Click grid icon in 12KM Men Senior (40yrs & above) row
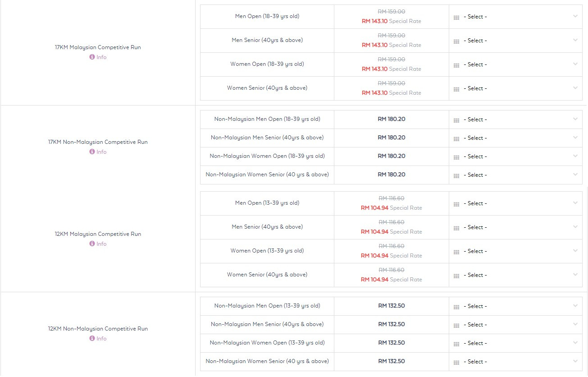This screenshot has height=377, width=588. [x=456, y=228]
